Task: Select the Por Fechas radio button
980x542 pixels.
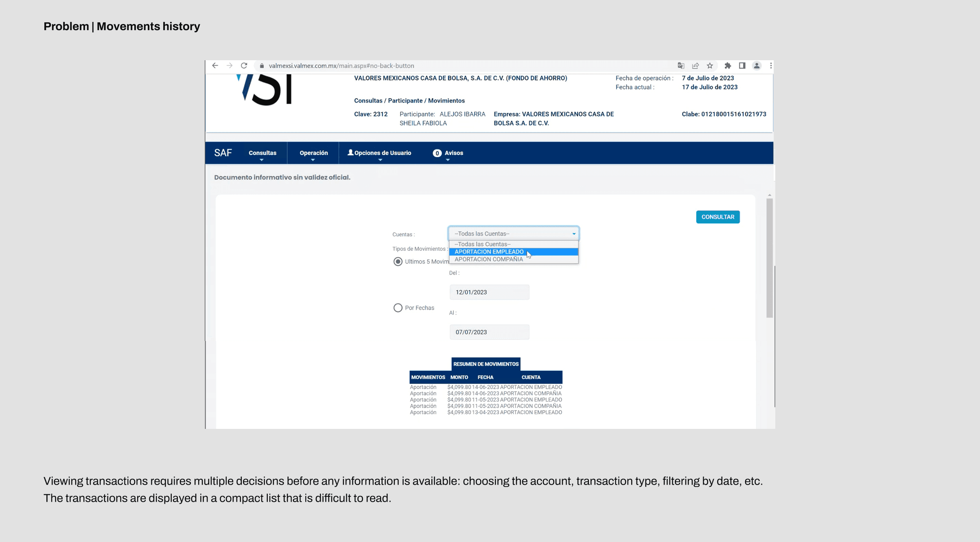Action: [398, 308]
